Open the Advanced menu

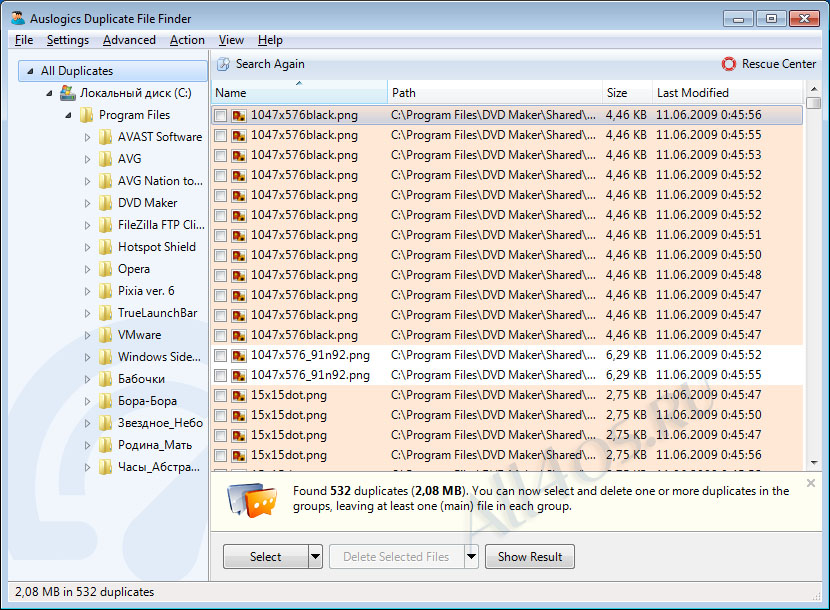(129, 40)
